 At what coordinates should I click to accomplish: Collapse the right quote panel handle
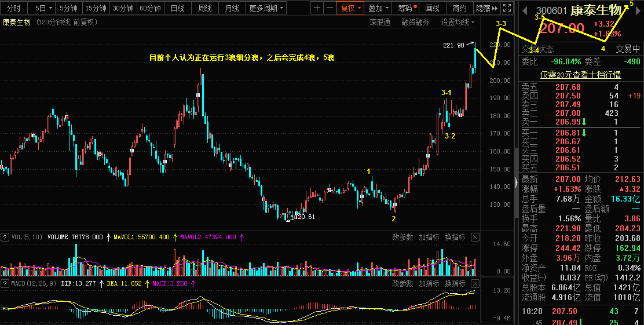[x=516, y=182]
